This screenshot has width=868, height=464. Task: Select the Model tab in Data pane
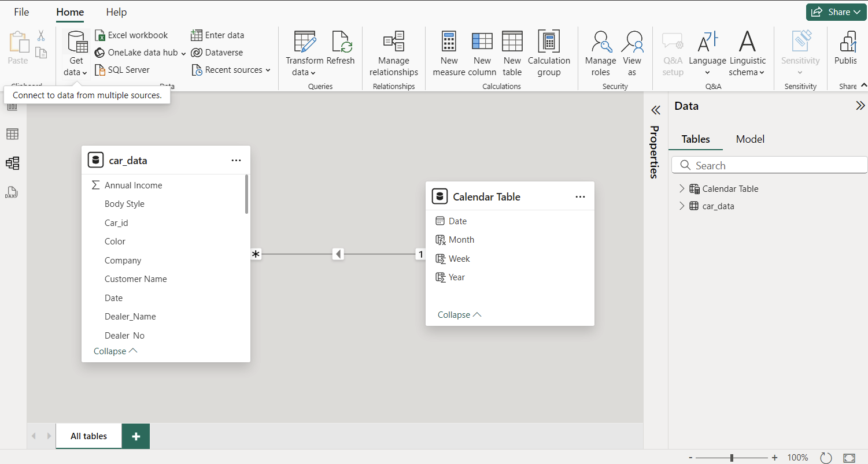pyautogui.click(x=750, y=139)
